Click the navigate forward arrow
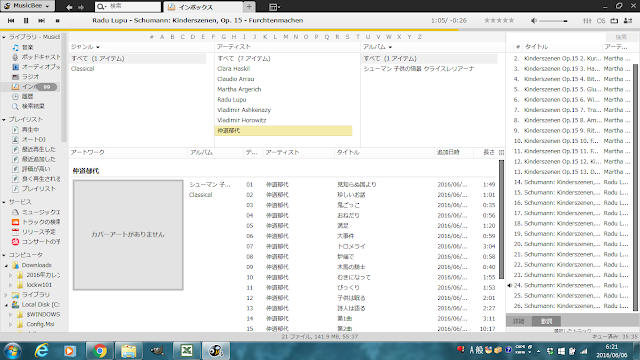Viewport: 640px width, 360px height. coord(81,7)
